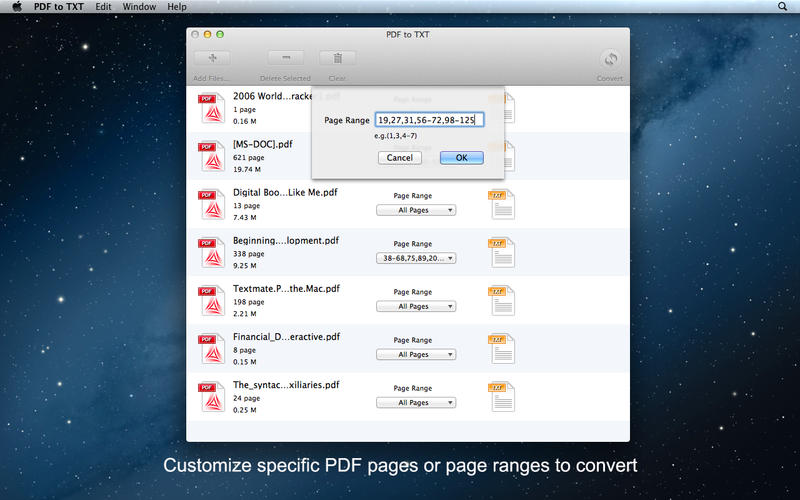
Task: Open Spotlight search in the menu bar
Action: [782, 7]
